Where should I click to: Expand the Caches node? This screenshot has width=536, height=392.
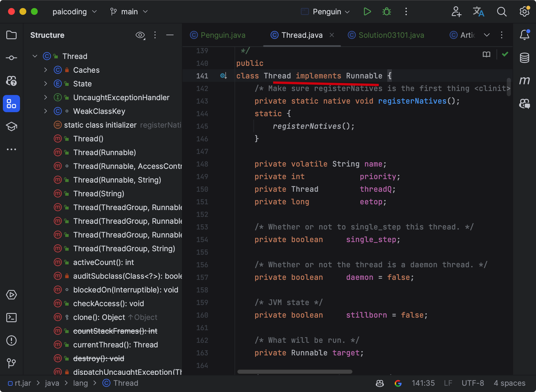tap(45, 70)
